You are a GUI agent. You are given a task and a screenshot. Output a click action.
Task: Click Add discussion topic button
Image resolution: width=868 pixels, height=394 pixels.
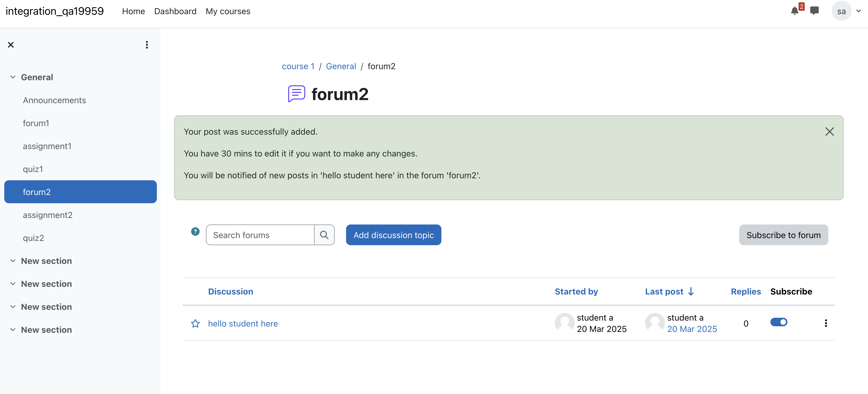(x=393, y=235)
